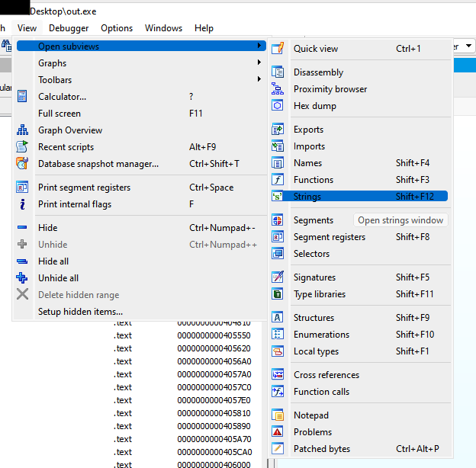This screenshot has height=468, width=476.
Task: Open the Windows menu
Action: tap(163, 28)
